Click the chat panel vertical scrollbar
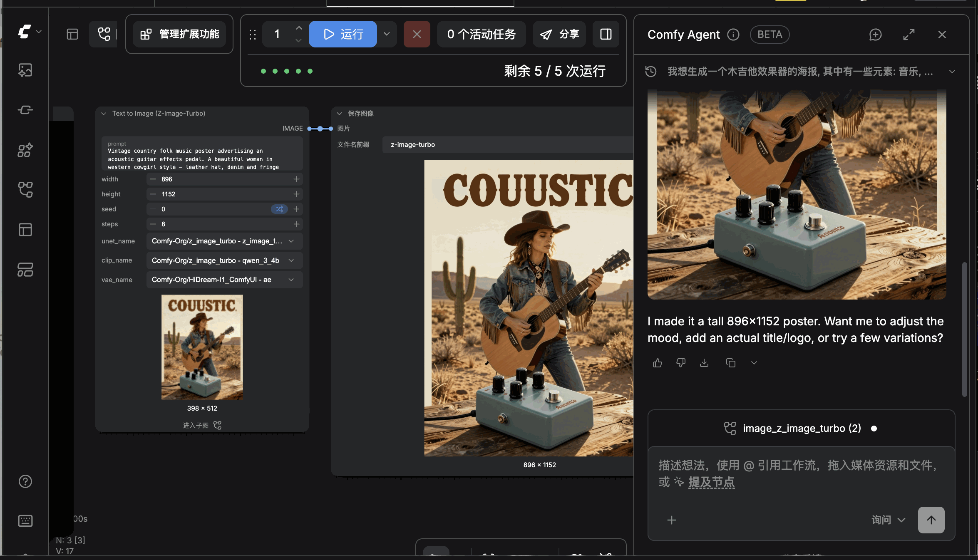Viewport: 978px width, 560px height. pyautogui.click(x=964, y=329)
